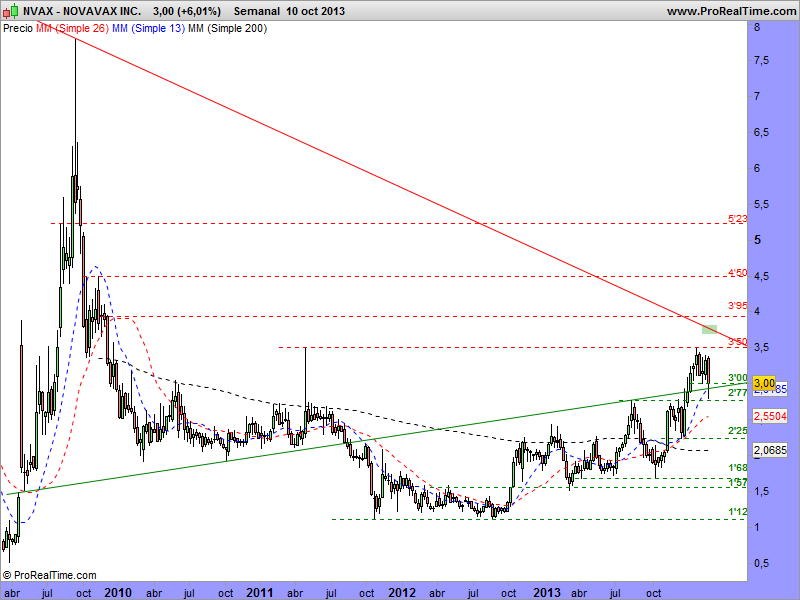Click the NVAX - NOVAVAX INC. title
Screen dimensions: 800x600
(82, 11)
